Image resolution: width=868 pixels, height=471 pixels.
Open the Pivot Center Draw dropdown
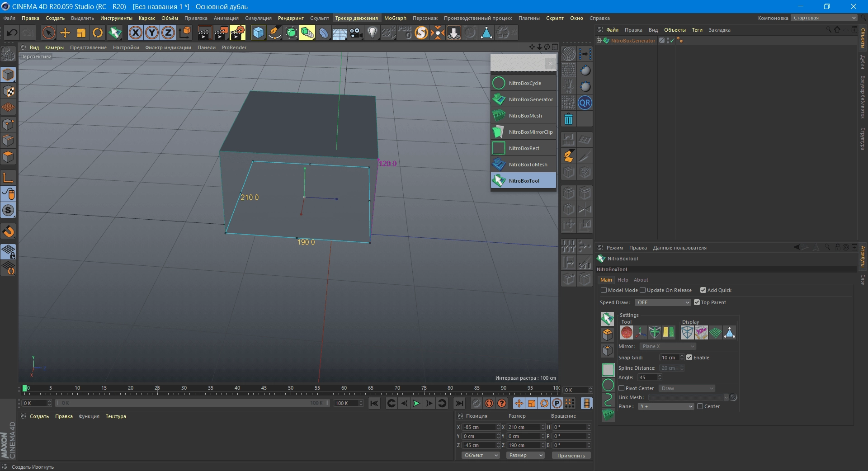click(686, 388)
